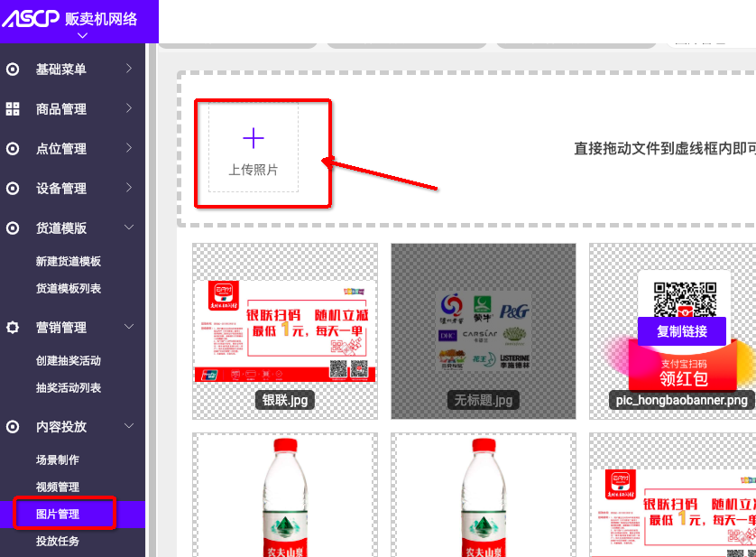
Task: Select the 无标题.jpg brand logos thumbnail
Action: point(484,331)
